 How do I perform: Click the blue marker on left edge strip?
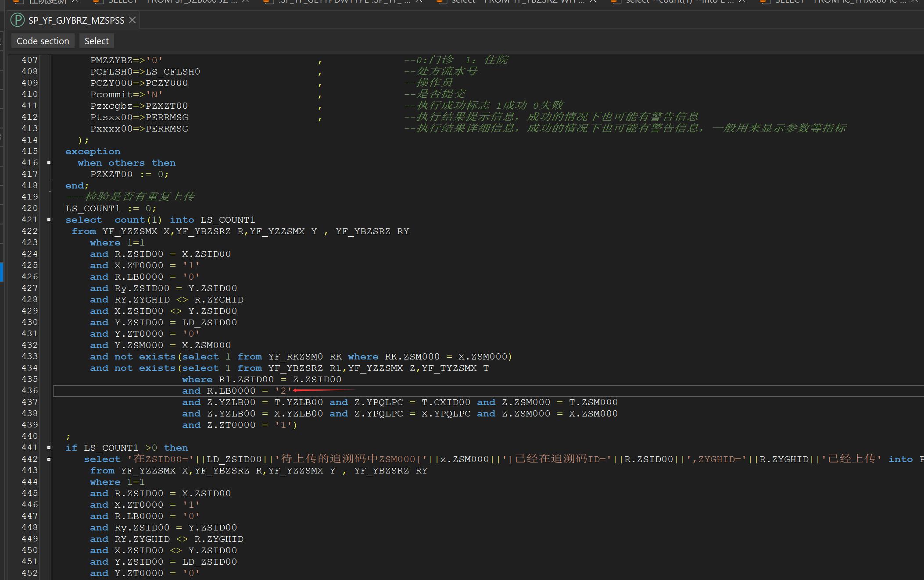tap(1, 272)
